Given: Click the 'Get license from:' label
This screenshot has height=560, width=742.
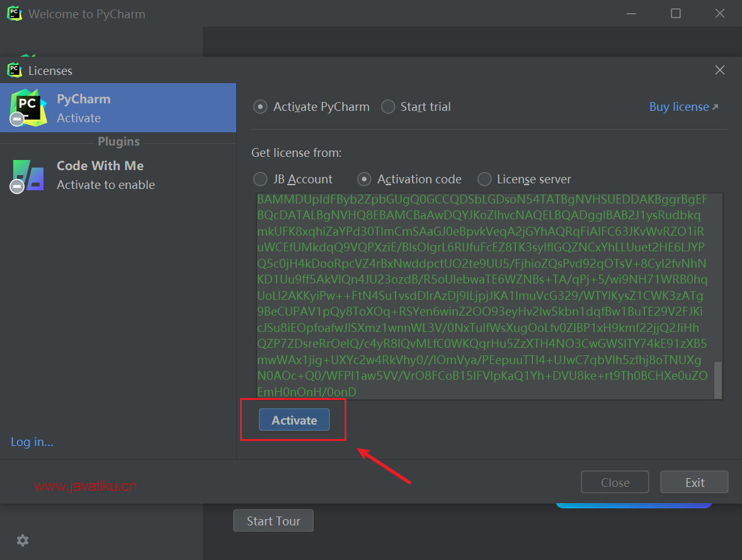Looking at the screenshot, I should click(296, 153).
